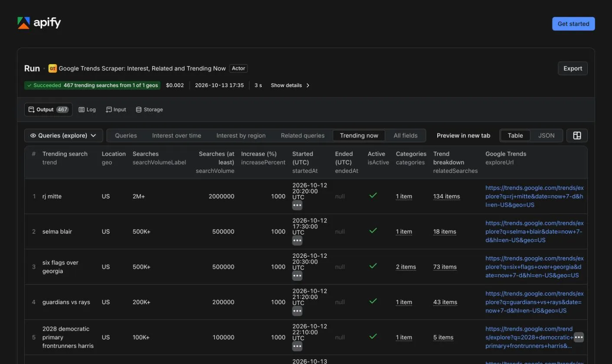
Task: Click the ellipsis under selma blair start time
Action: tap(297, 240)
